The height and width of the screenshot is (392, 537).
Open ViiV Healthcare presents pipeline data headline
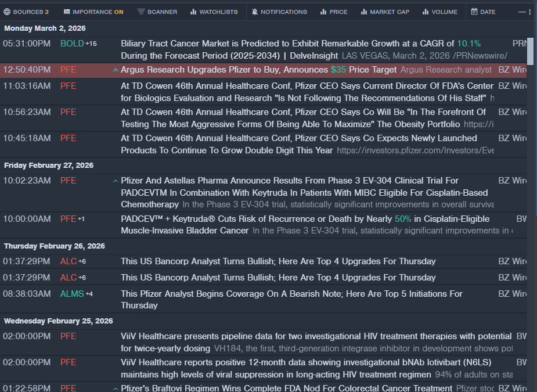[x=316, y=342]
